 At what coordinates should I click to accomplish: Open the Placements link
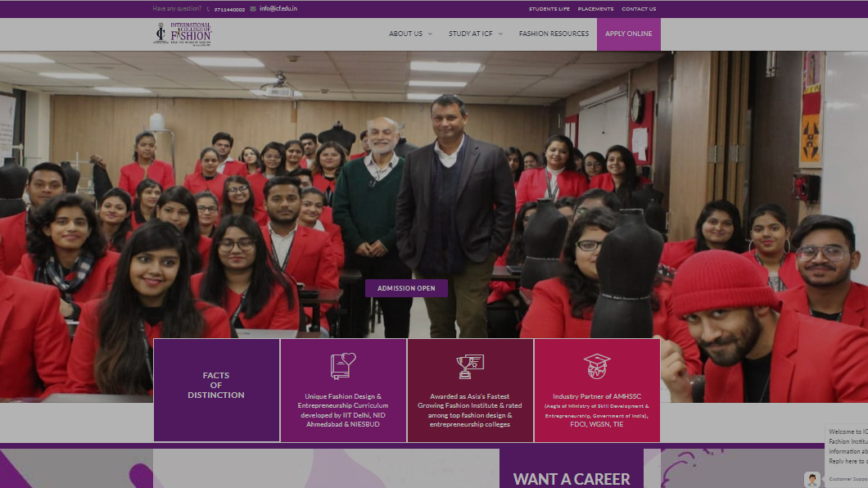tap(595, 9)
